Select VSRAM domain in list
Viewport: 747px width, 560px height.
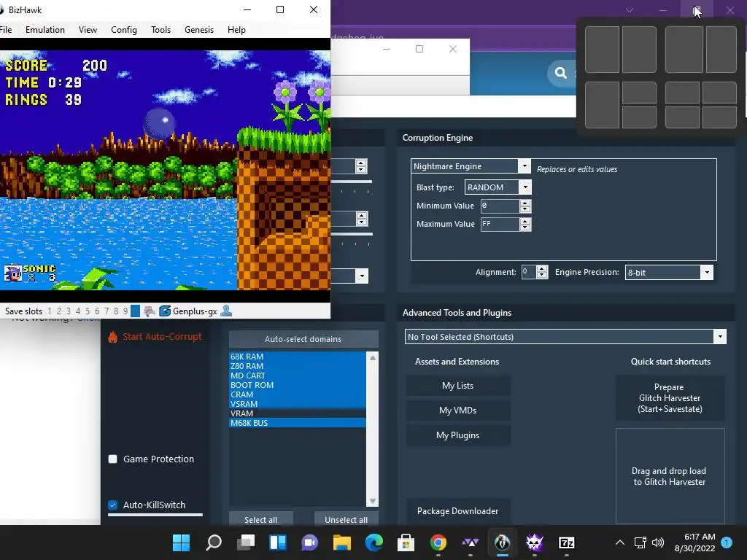tap(298, 404)
